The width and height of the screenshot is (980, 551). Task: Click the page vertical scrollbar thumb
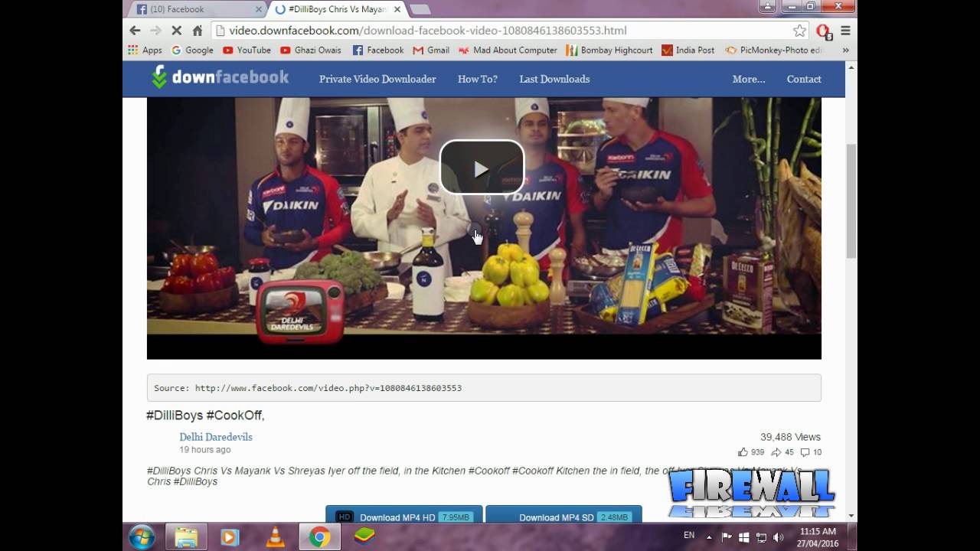tap(851, 201)
